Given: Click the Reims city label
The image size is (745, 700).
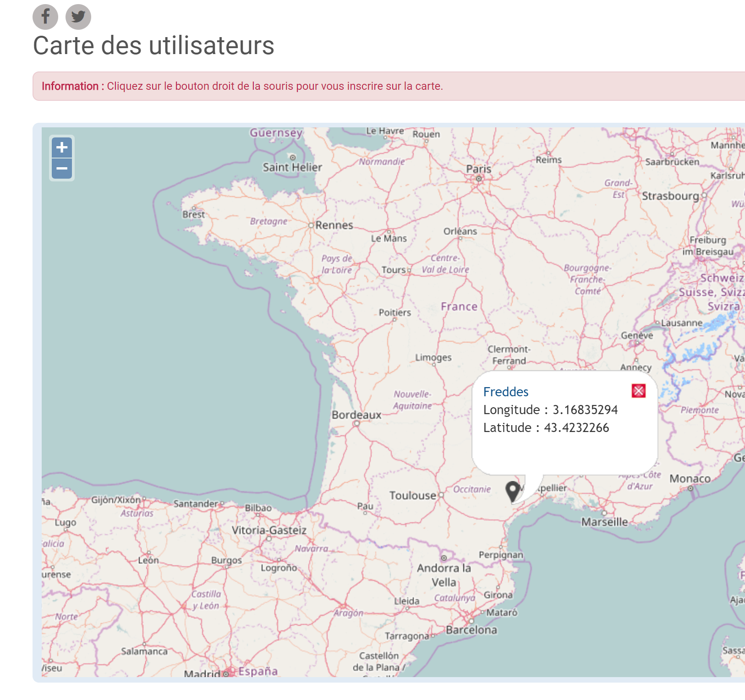Looking at the screenshot, I should click(x=548, y=160).
